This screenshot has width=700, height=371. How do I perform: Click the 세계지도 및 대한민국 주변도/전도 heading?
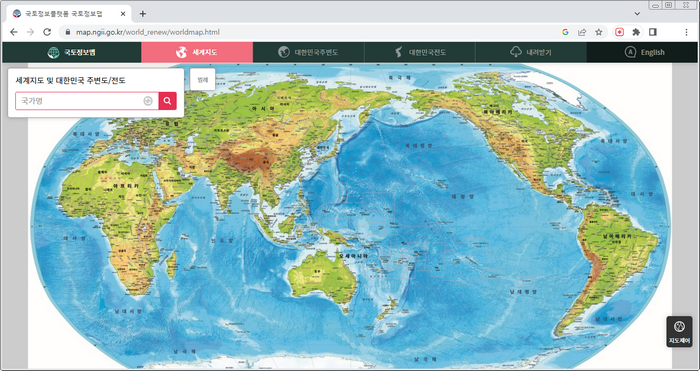(71, 81)
